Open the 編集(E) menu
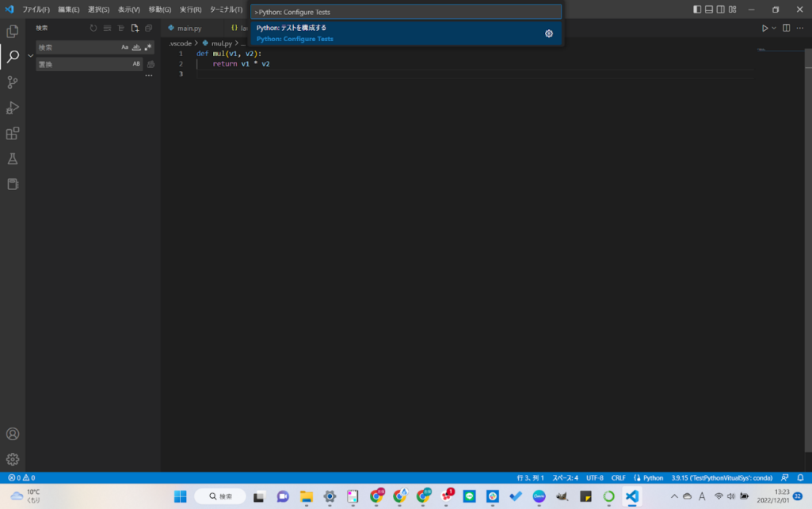The width and height of the screenshot is (812, 509). tap(69, 9)
